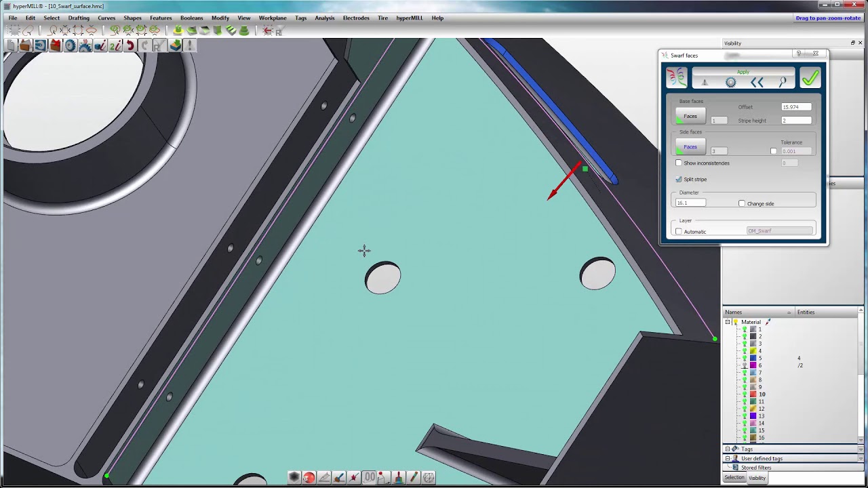Click Base faces Faces button
Viewport: 868px width, 488px height.
[690, 116]
